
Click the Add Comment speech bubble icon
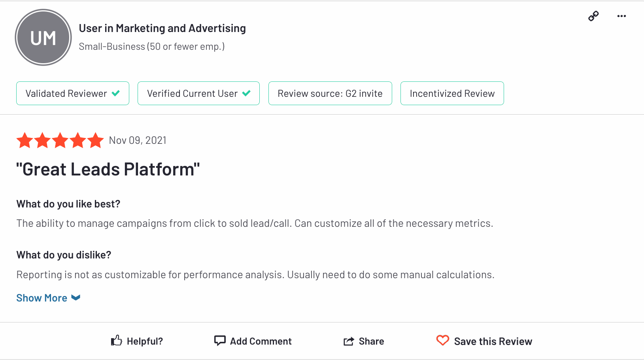click(x=220, y=340)
